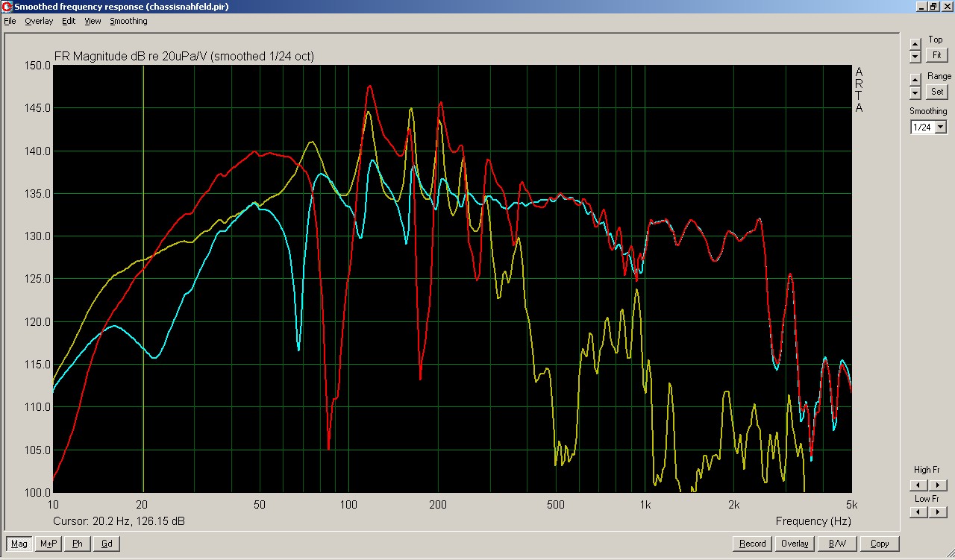Select the Gd group delay view
Viewport: 955px width, 560px height.
(107, 544)
